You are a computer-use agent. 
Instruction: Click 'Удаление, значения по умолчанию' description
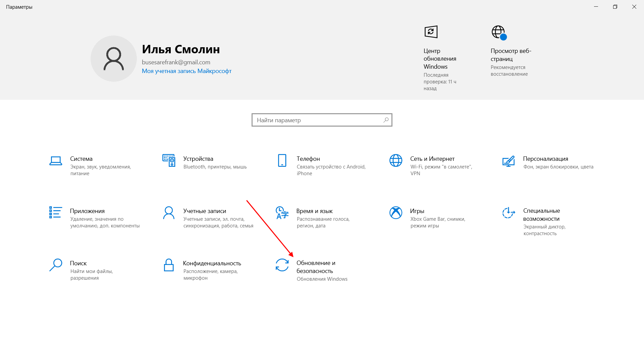click(x=105, y=222)
